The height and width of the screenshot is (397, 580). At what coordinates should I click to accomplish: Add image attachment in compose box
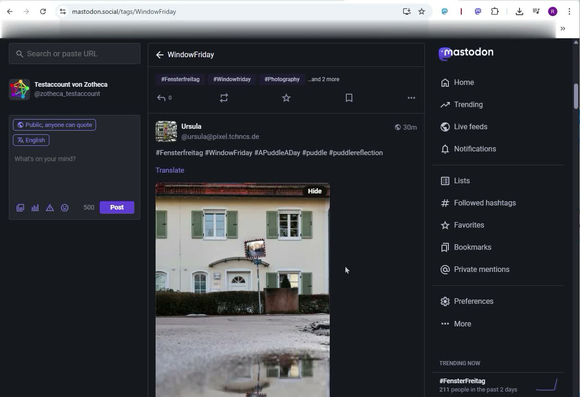(20, 208)
